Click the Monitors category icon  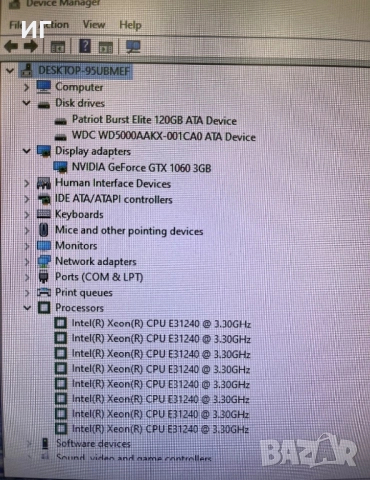44,246
